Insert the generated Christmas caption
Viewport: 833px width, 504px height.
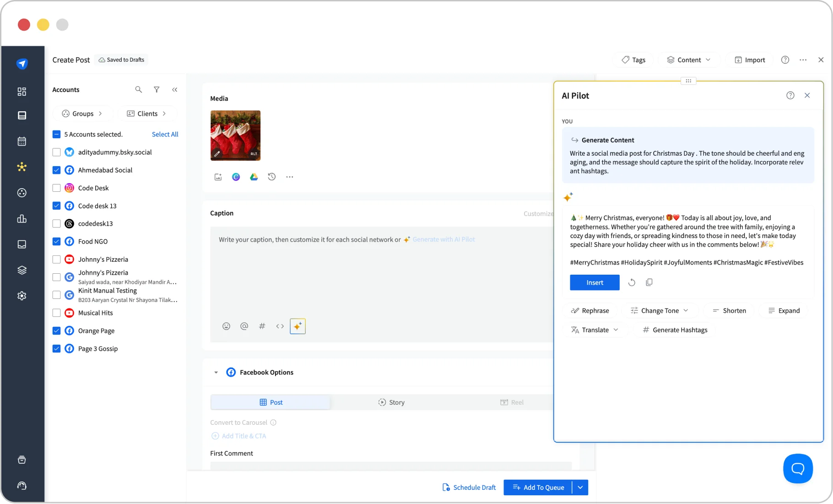594,282
